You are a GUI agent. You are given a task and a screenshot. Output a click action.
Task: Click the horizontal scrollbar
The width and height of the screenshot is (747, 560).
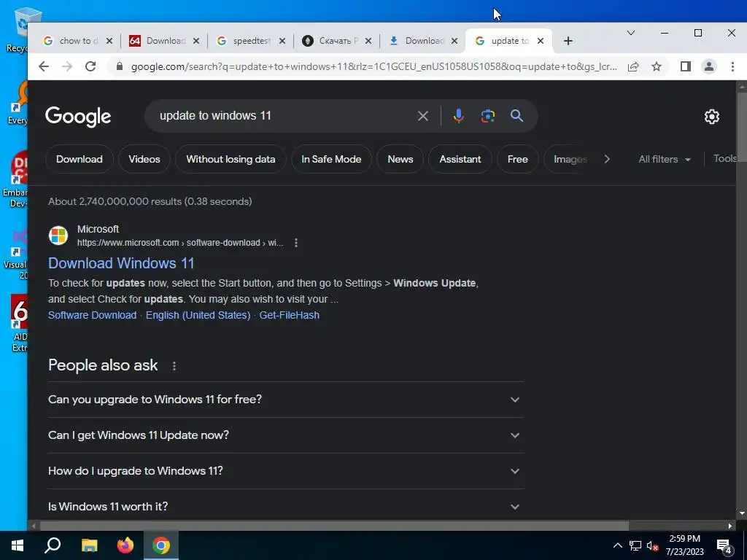tap(334, 526)
